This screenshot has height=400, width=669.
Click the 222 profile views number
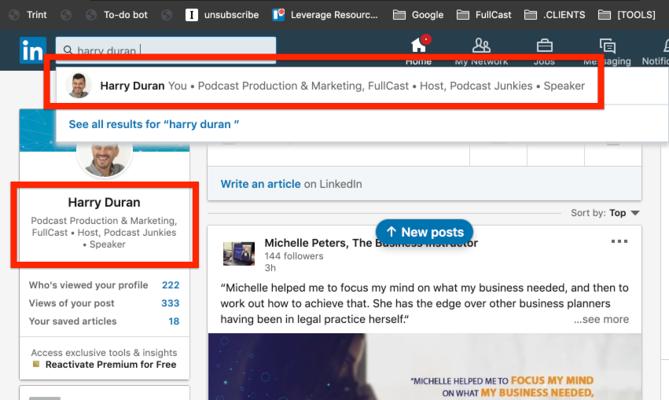click(x=171, y=285)
